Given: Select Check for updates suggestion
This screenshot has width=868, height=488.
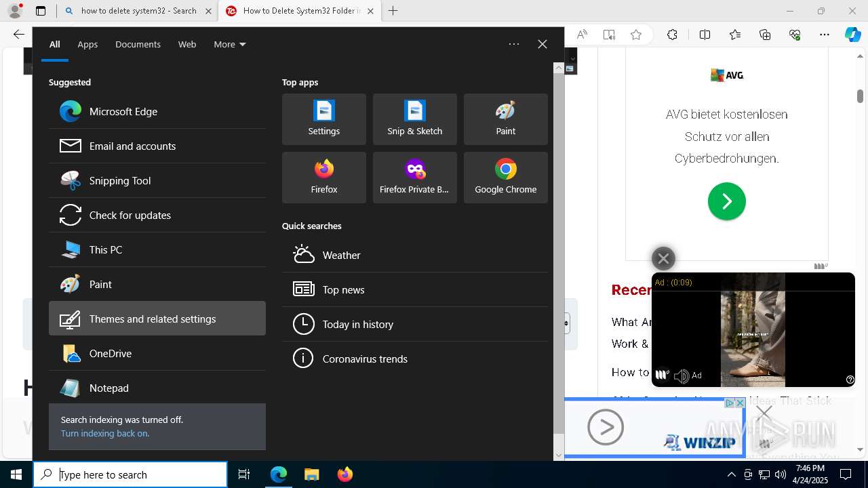Looking at the screenshot, I should tap(157, 215).
